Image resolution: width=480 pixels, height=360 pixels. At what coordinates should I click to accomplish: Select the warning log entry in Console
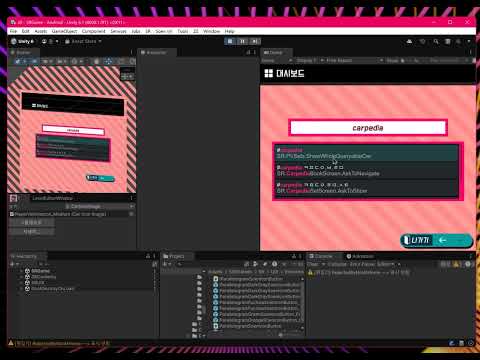391,272
